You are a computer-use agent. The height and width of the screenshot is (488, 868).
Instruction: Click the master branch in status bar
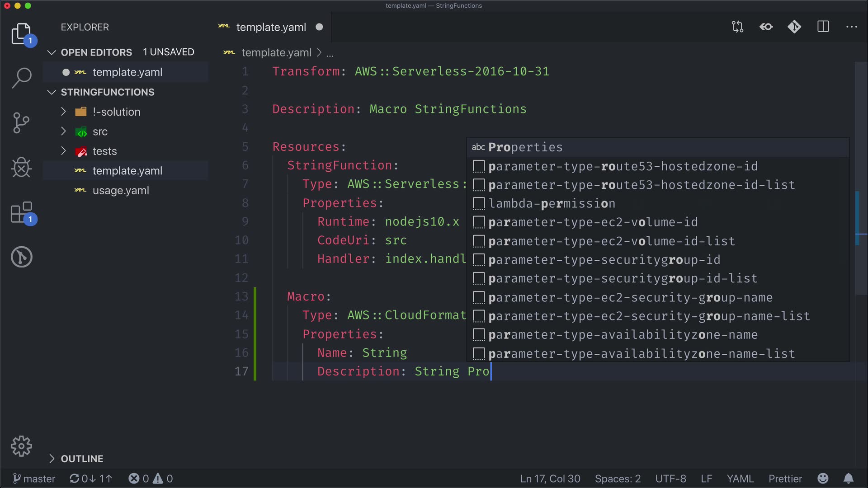point(34,479)
